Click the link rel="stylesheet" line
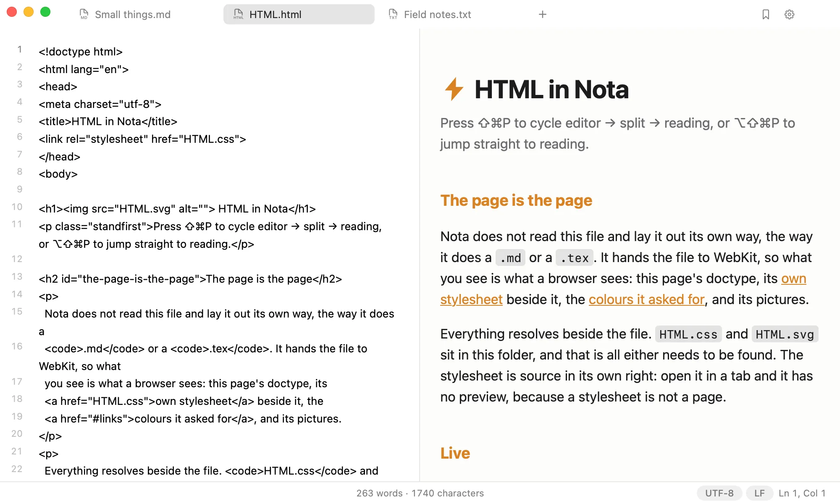Image resolution: width=840 pixels, height=504 pixels. tap(142, 139)
